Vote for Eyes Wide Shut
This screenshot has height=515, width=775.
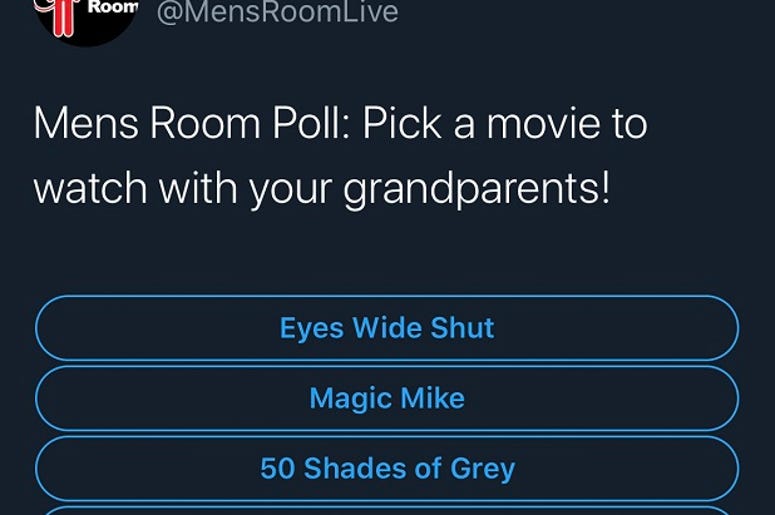click(x=387, y=328)
